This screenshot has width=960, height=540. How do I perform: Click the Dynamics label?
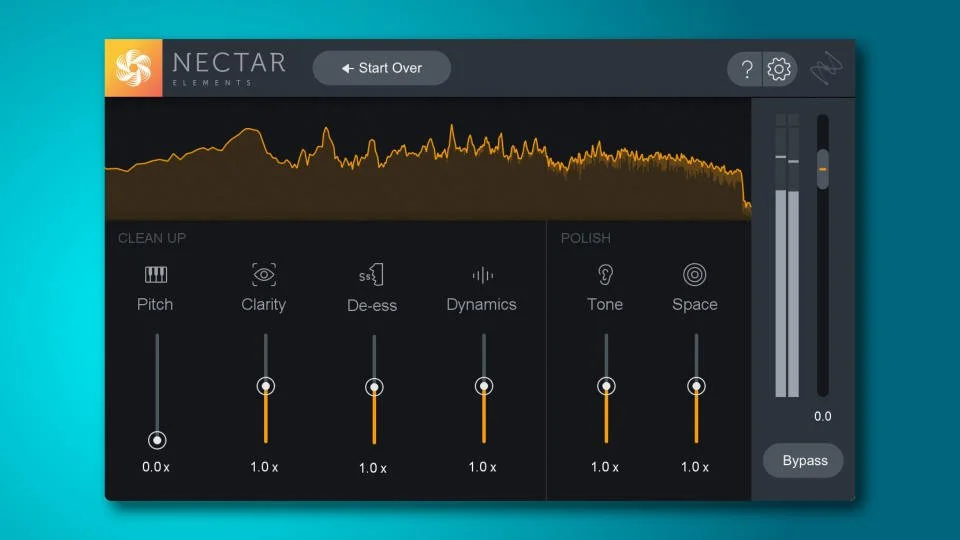[x=481, y=304]
